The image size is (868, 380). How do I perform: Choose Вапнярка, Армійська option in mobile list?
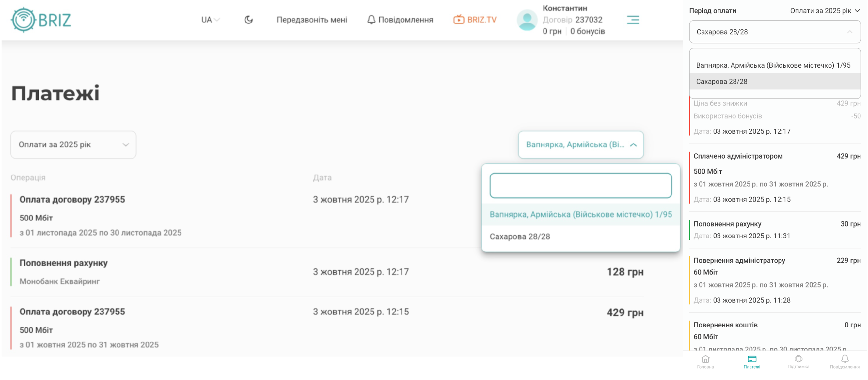[773, 65]
